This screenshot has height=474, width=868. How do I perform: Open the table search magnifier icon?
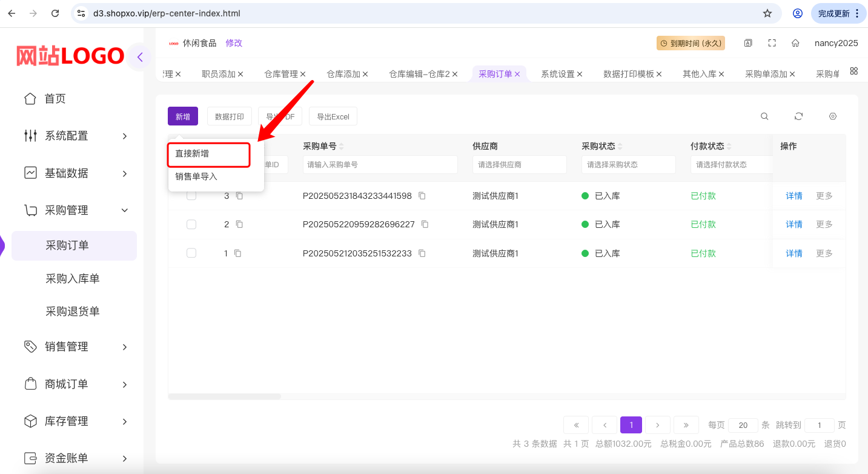tap(764, 116)
